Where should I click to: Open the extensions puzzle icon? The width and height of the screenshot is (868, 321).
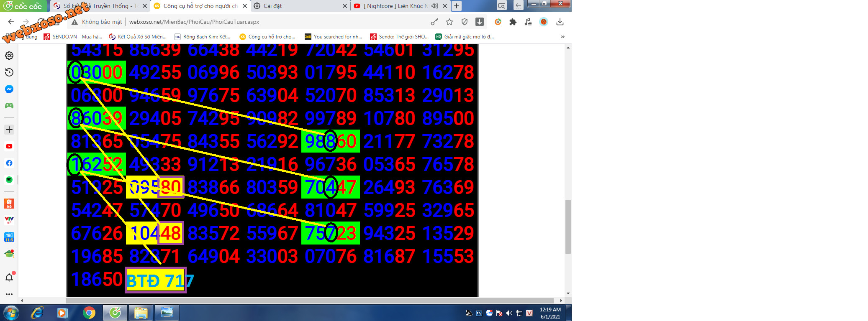513,22
